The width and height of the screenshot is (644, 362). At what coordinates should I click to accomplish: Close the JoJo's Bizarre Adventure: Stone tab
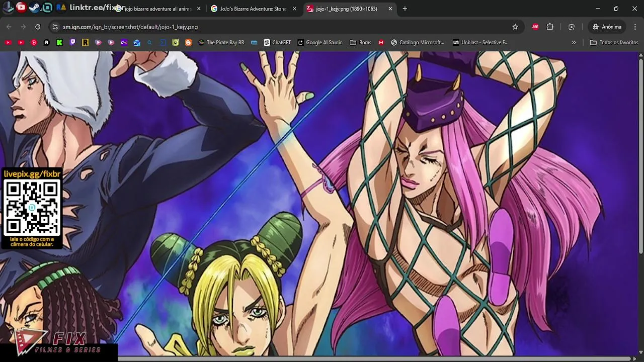click(x=295, y=9)
